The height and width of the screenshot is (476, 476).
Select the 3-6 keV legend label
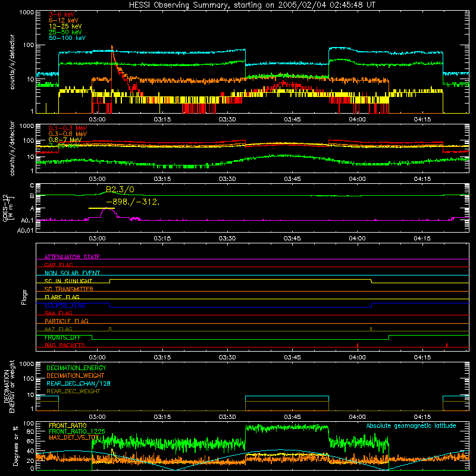62,14
